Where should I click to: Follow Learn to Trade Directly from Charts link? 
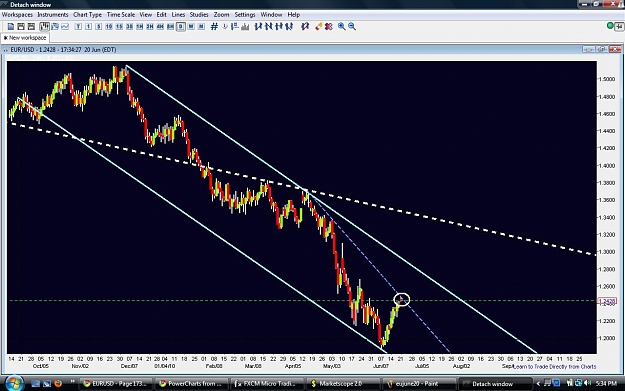(x=555, y=367)
